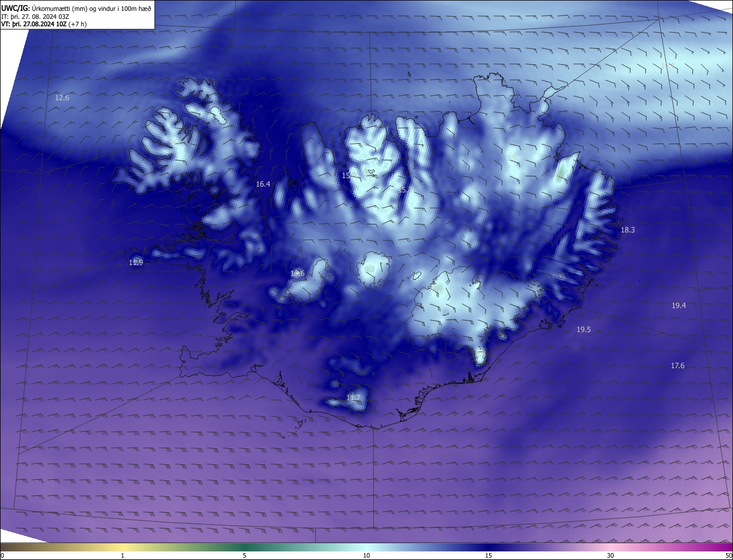733x560 pixels.
Task: Click the 1 tick on the color scale
Action: (123, 556)
